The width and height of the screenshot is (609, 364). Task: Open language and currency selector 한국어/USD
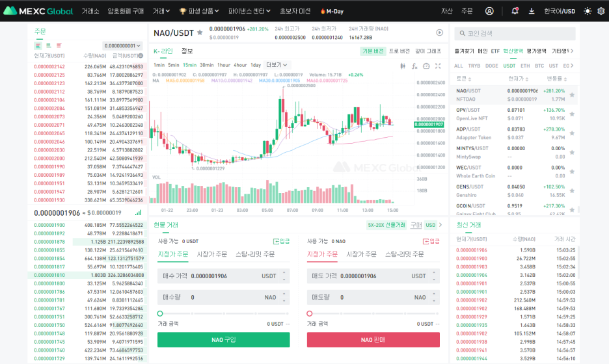click(560, 11)
